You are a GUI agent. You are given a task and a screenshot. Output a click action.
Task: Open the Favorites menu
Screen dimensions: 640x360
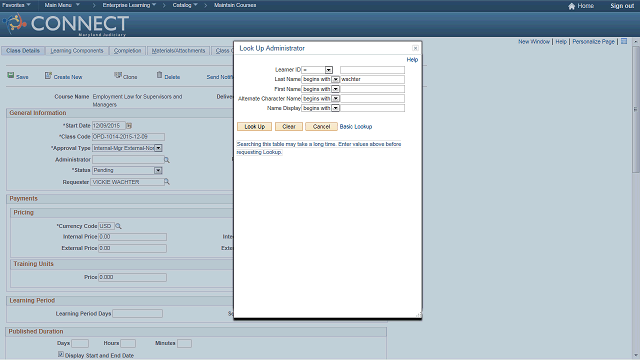coord(16,5)
